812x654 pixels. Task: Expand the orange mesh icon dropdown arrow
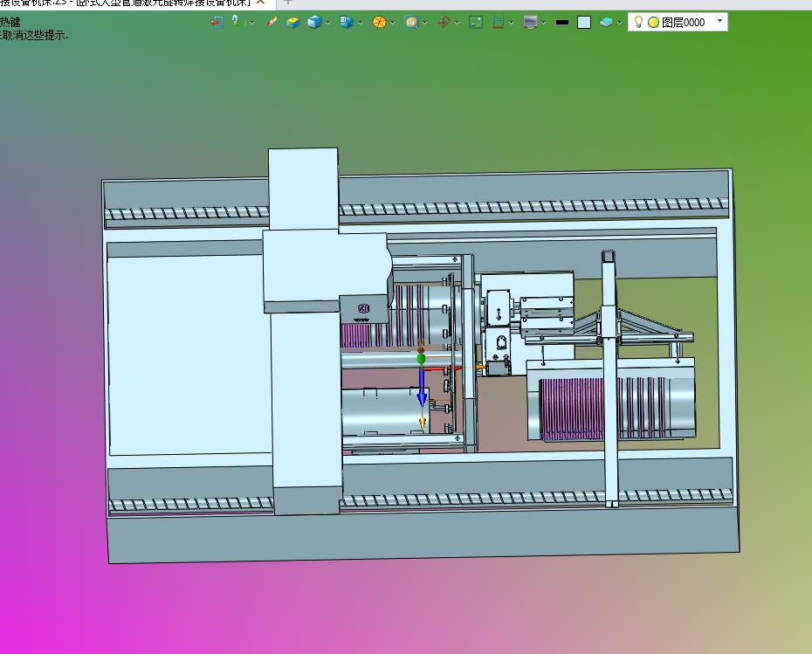[393, 23]
